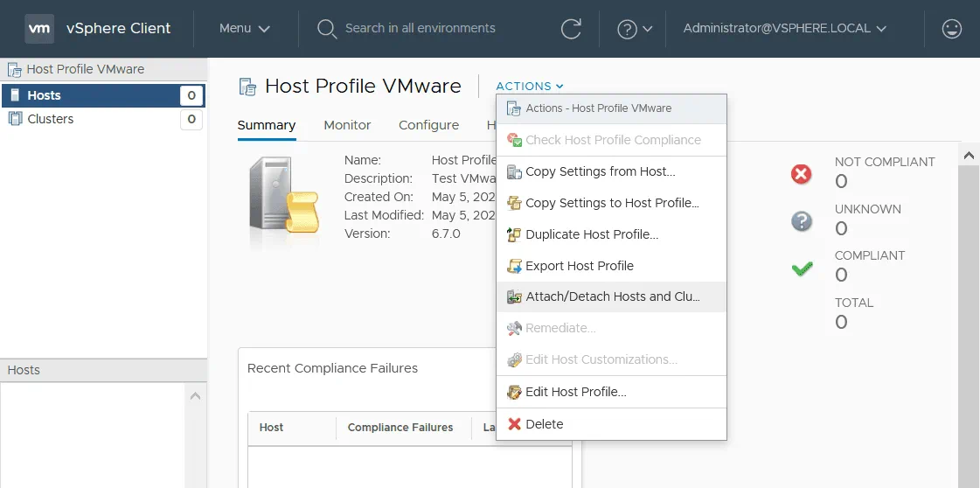Click the smiley feedback icon

[x=951, y=29]
